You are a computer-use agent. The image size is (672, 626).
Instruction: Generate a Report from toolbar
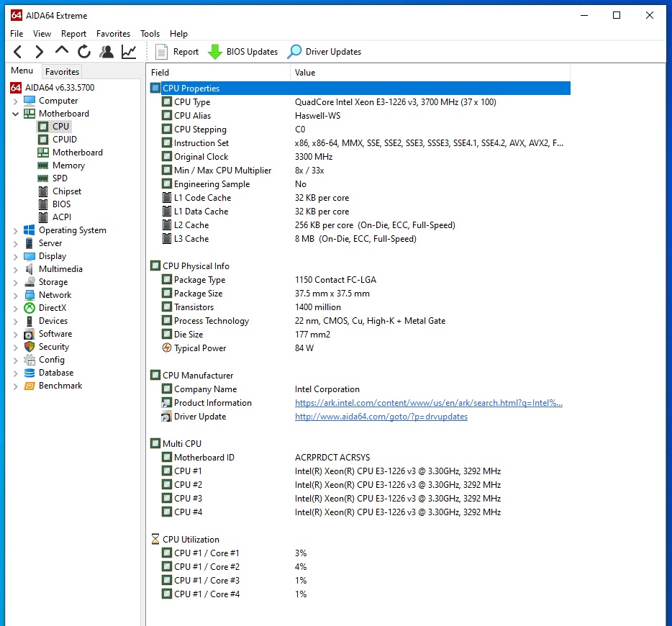(x=162, y=52)
